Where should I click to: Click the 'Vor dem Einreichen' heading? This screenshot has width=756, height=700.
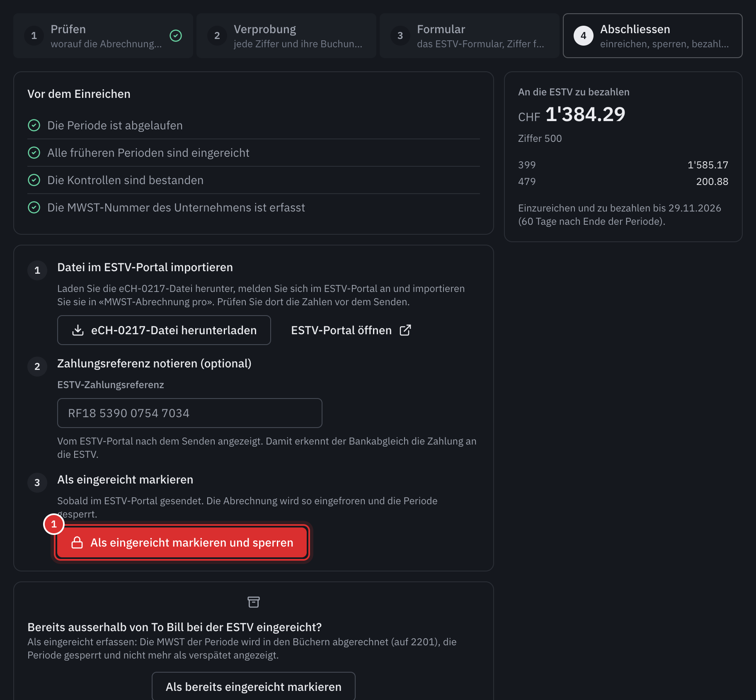click(79, 94)
